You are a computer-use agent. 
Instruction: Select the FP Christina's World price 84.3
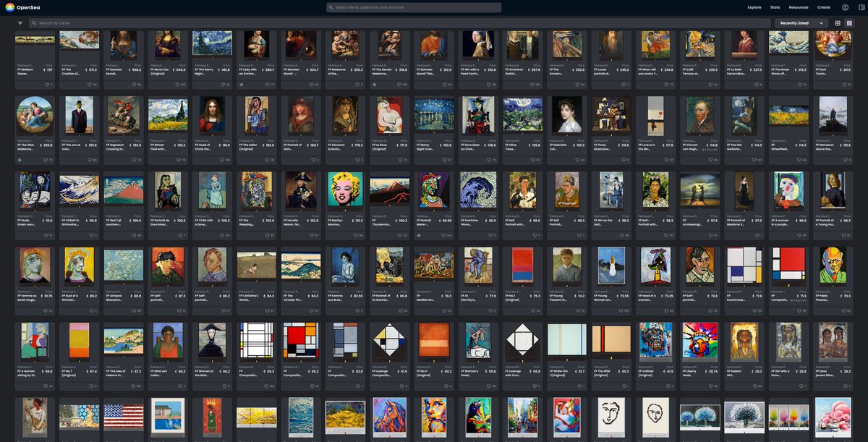[x=269, y=296]
